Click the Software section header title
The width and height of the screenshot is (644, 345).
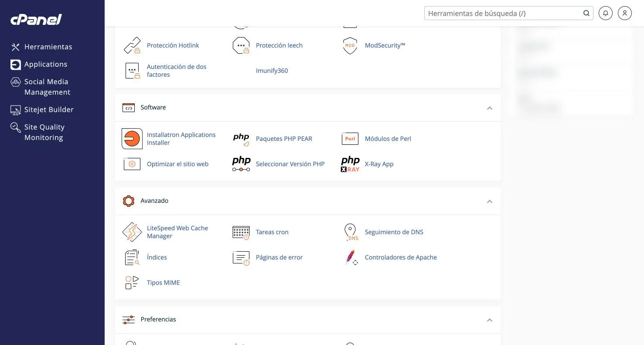(x=153, y=107)
